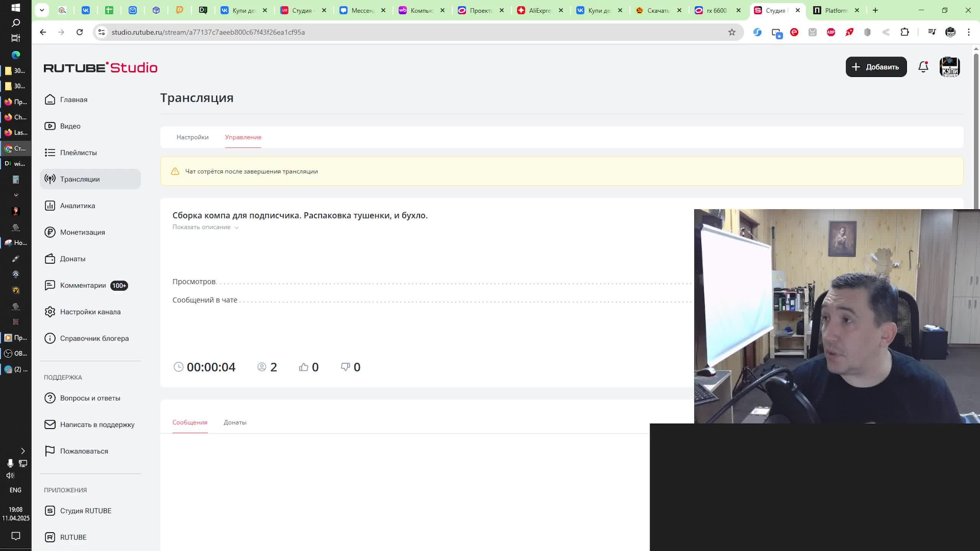Open Chrome extensions puzzle icon
Viewport: 980px width, 551px height.
tap(904, 32)
